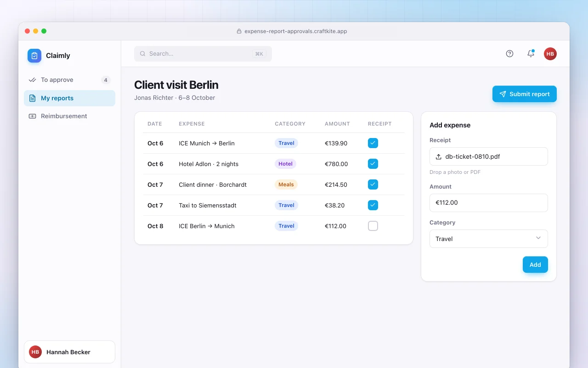Click the search magnifier icon
This screenshot has width=588, height=368.
142,54
